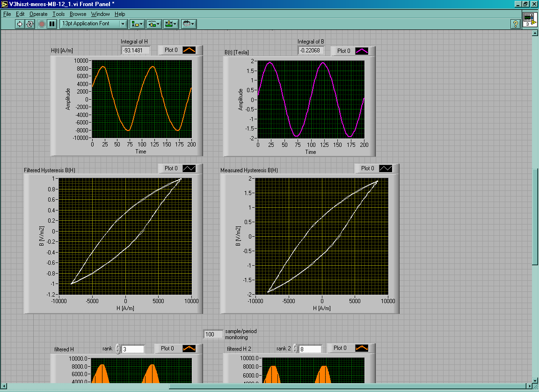Click the LabVIEW icon in title bar
Screen dimensions: 539x392
coord(4,4)
